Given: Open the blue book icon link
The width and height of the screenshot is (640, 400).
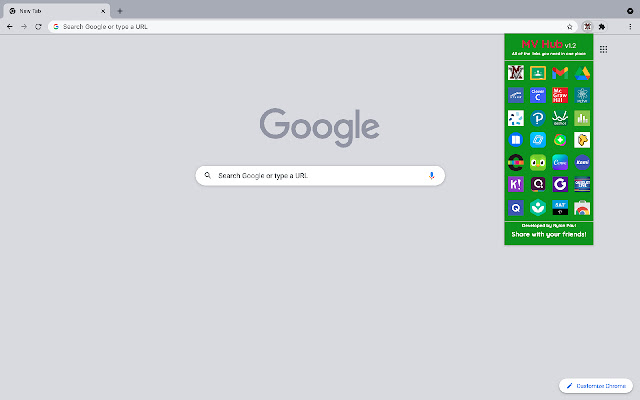Looking at the screenshot, I should coord(516,140).
